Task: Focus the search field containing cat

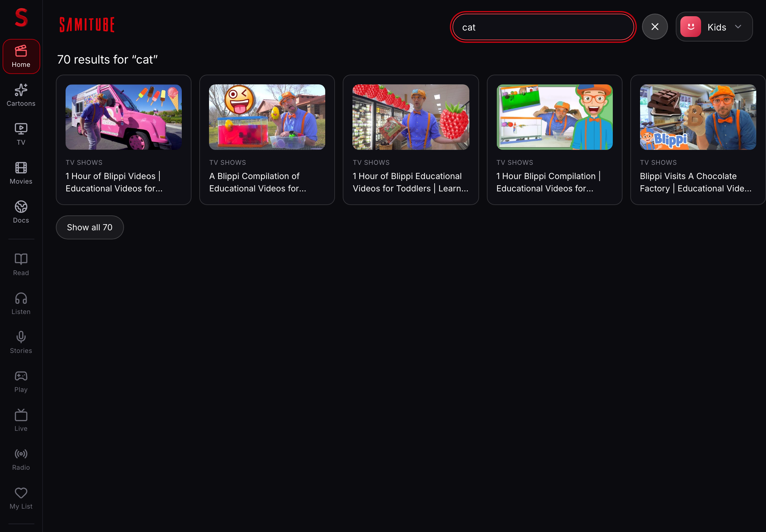Action: pos(543,27)
